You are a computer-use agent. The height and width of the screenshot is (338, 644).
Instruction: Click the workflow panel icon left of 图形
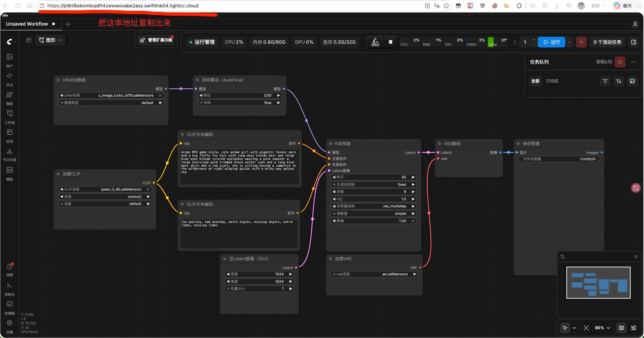[x=29, y=40]
